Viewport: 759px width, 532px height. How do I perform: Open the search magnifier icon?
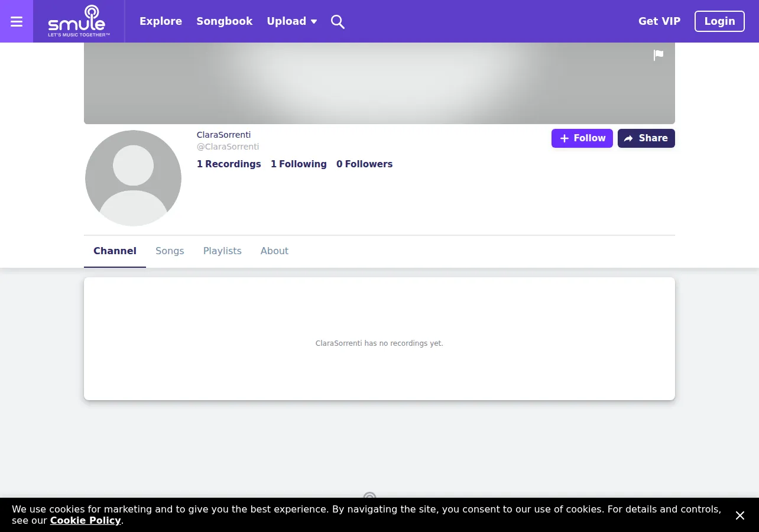tap(338, 21)
